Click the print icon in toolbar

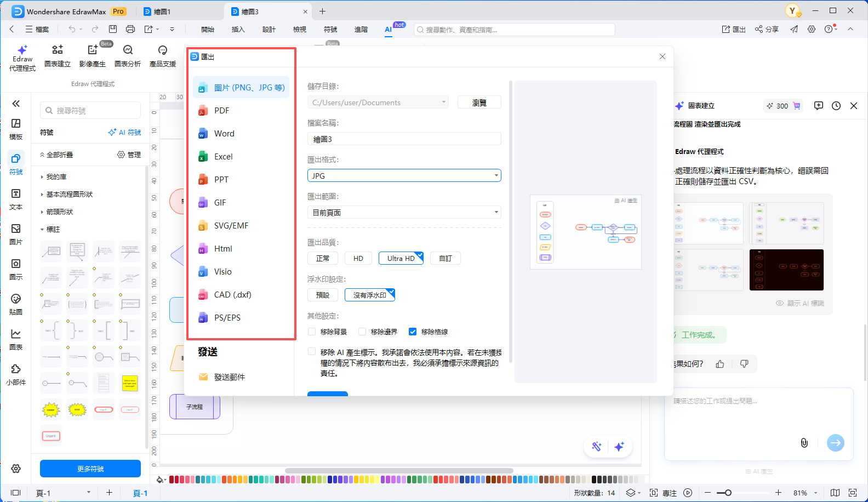pyautogui.click(x=130, y=29)
